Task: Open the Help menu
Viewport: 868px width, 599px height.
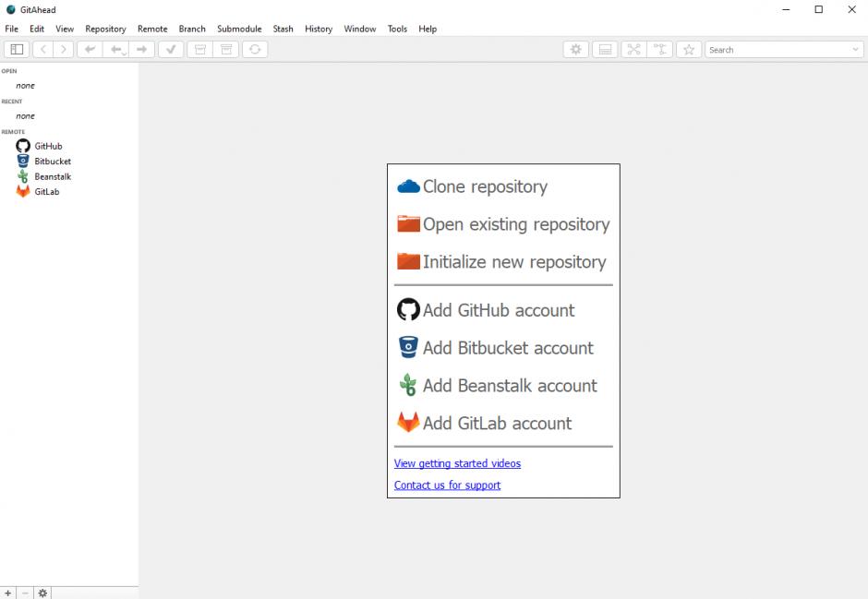Action: pos(428,29)
